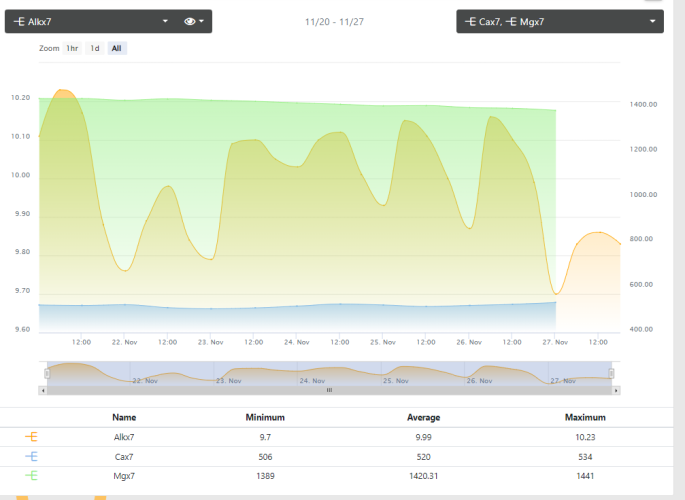This screenshot has width=685, height=500.
Task: Set zoom to 1d
Action: [x=95, y=48]
